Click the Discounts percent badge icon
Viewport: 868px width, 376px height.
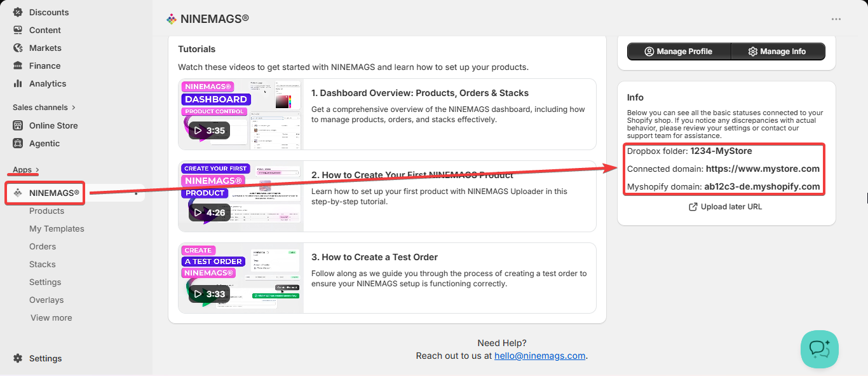click(18, 12)
